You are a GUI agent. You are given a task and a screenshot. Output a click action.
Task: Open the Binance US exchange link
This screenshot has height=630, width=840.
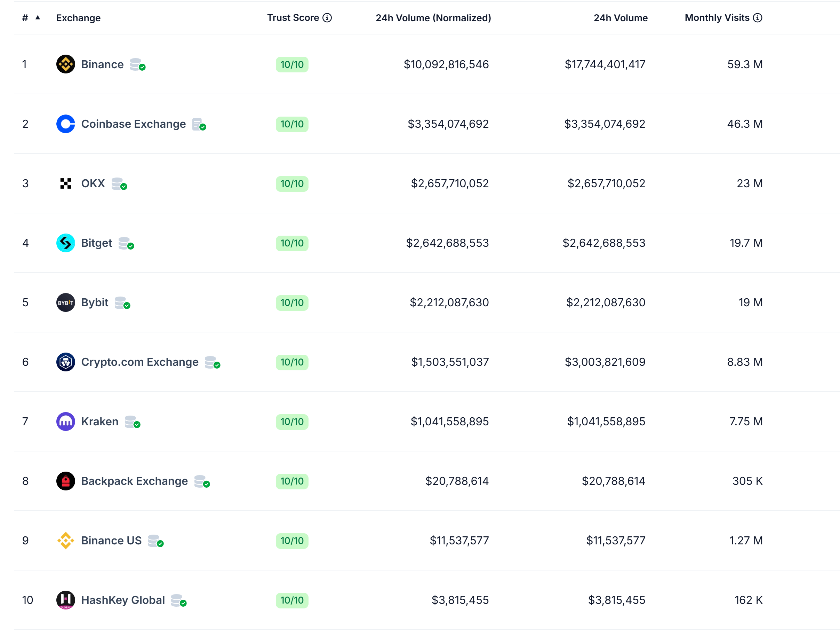111,541
